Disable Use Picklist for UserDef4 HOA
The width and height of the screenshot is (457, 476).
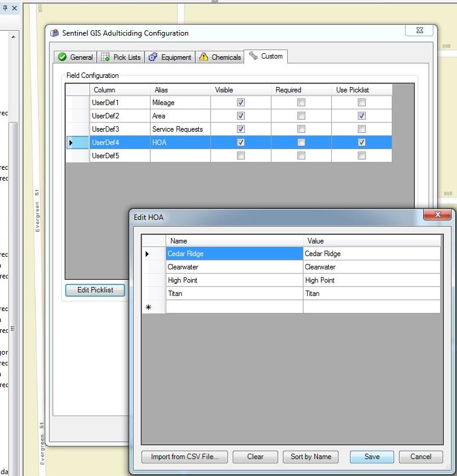coord(361,143)
